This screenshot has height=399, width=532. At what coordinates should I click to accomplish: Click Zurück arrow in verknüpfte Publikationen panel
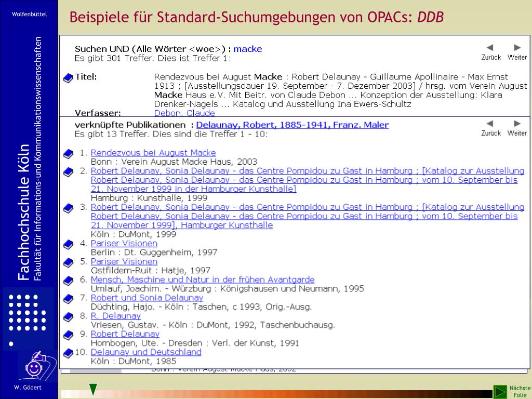coord(489,124)
